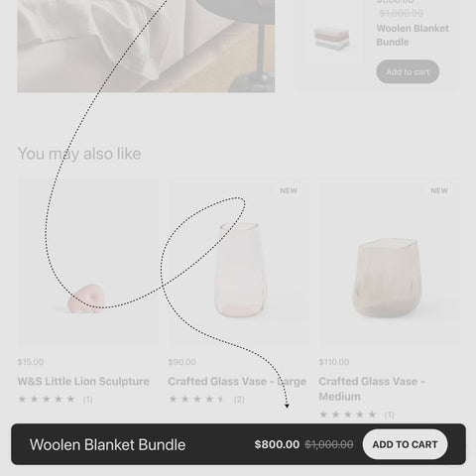Click ADD TO CART in sticky bar

pos(405,444)
